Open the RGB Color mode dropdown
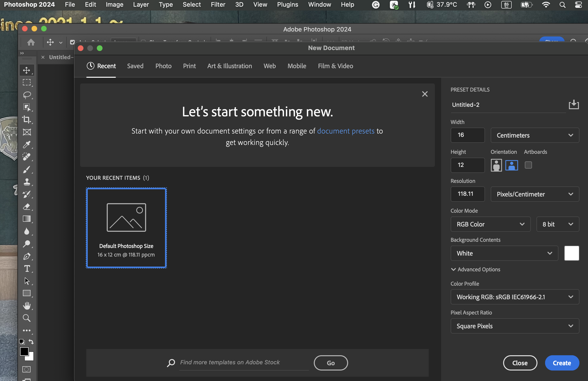Viewport: 588px width, 381px height. pyautogui.click(x=490, y=224)
